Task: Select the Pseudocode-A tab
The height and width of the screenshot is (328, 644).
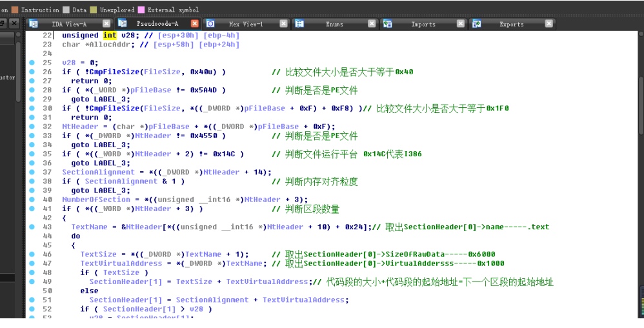Action: click(x=157, y=25)
